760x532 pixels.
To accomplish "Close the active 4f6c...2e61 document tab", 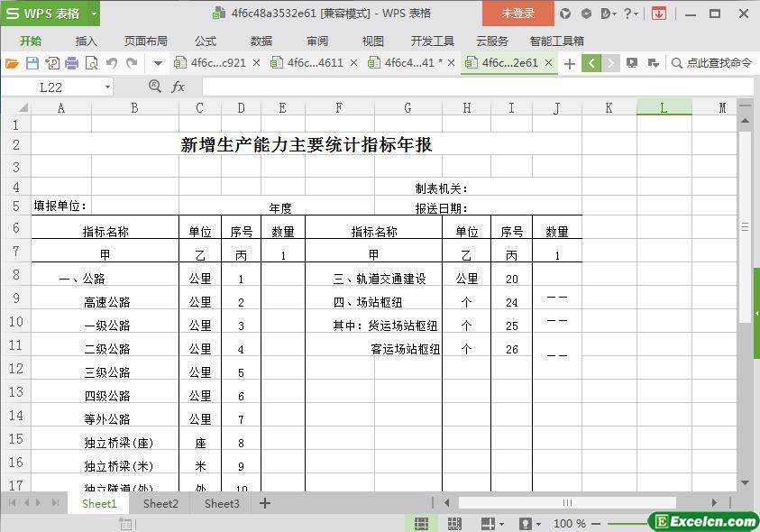I will [x=549, y=63].
